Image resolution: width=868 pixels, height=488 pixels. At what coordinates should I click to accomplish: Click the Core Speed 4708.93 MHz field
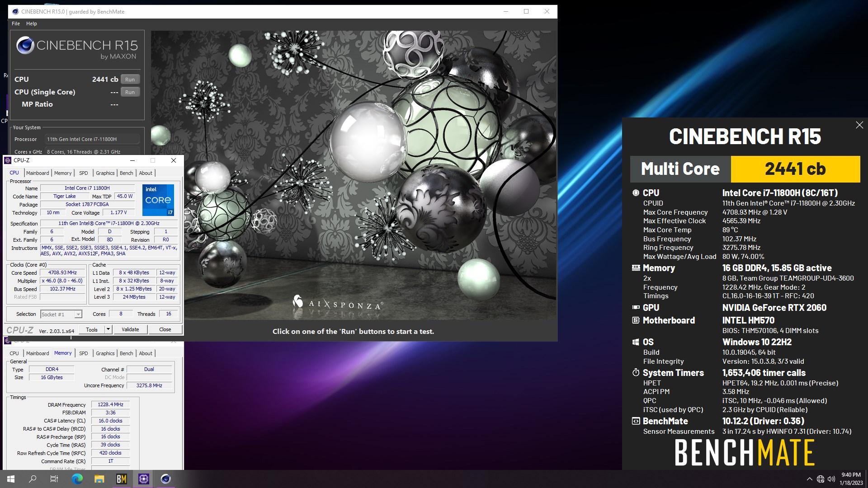click(x=63, y=273)
